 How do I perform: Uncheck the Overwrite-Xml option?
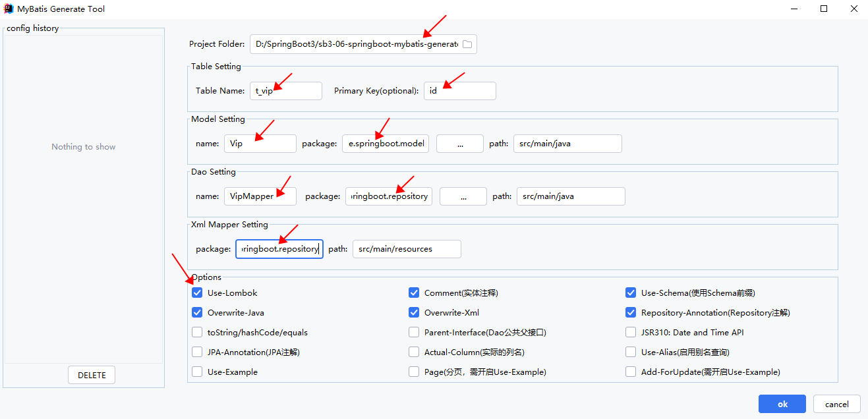pyautogui.click(x=414, y=312)
